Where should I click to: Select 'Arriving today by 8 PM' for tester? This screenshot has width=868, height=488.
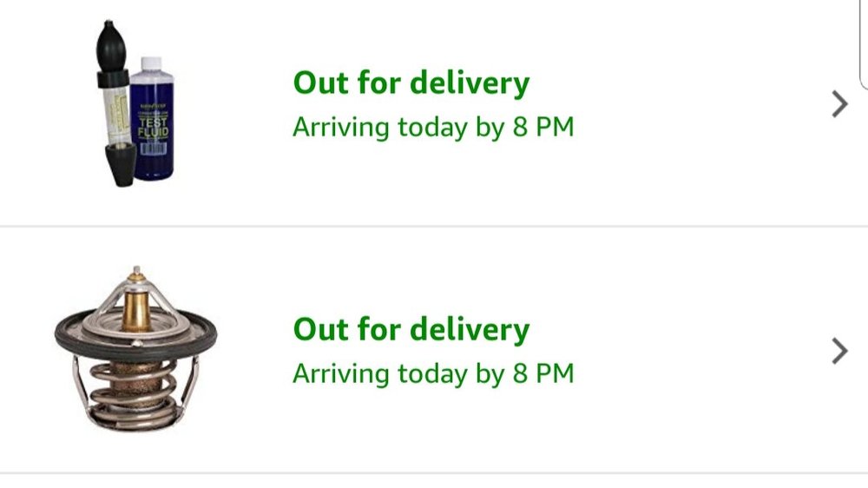coord(433,128)
